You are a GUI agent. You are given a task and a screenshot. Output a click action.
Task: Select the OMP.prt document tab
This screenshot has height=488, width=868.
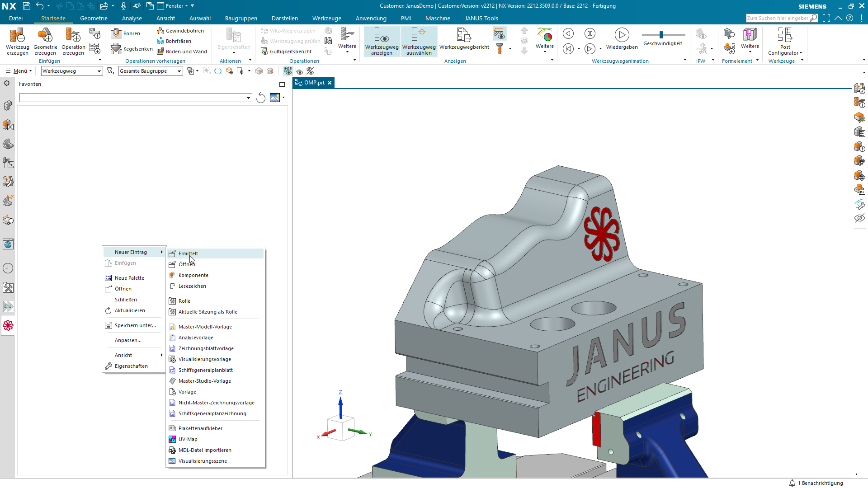(314, 83)
